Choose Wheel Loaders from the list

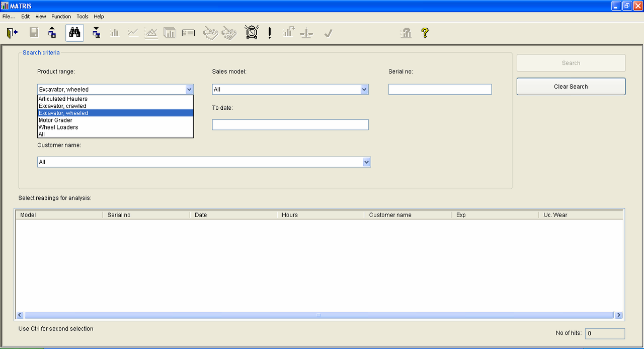[115, 127]
